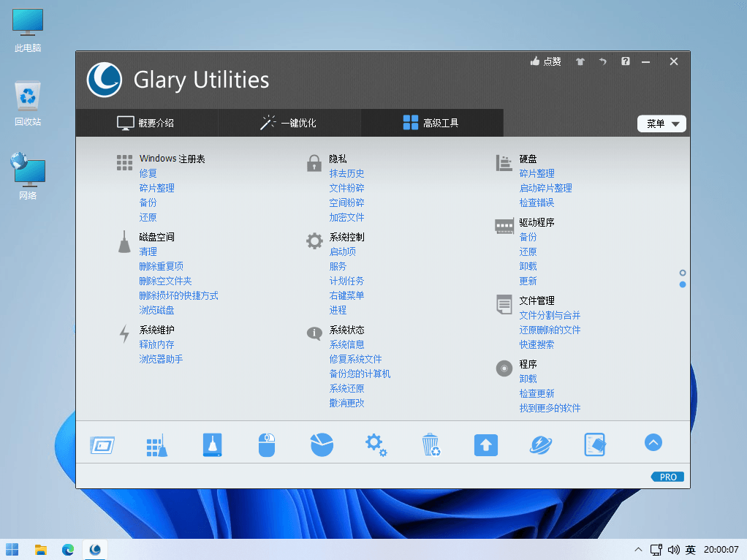Launch Microsoft Edge from the taskbar

click(68, 550)
